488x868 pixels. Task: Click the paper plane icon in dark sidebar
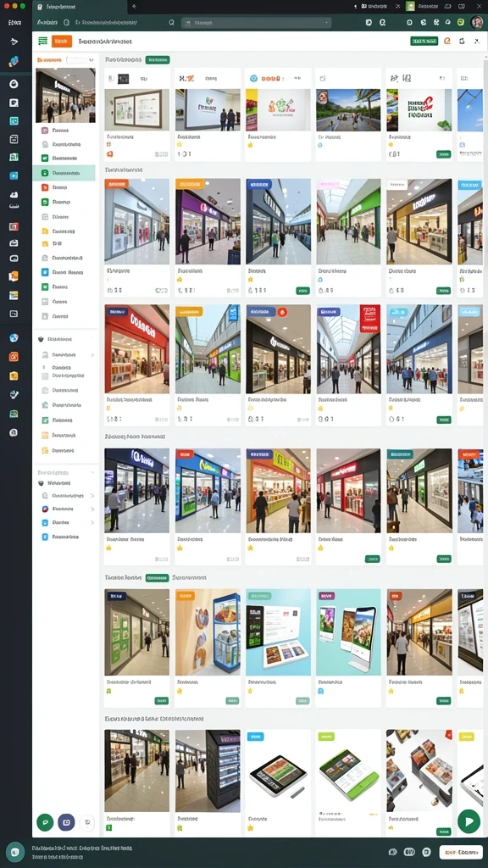point(14,42)
